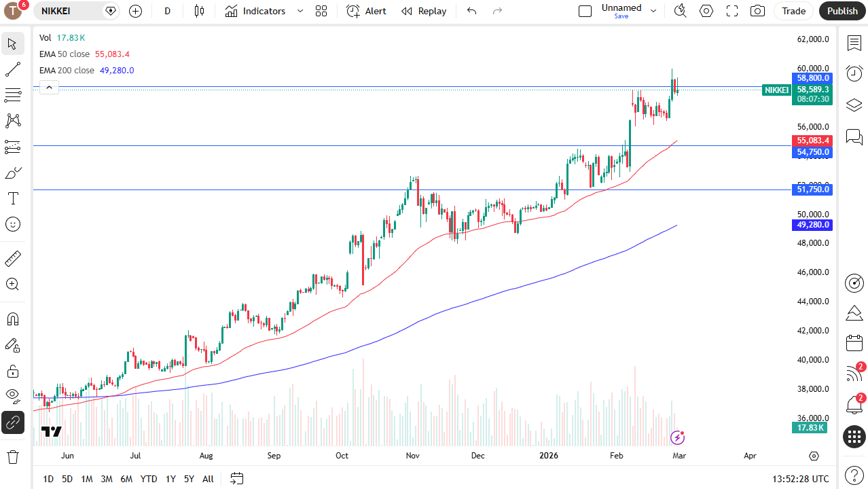Open the object tree layers panel

854,105
